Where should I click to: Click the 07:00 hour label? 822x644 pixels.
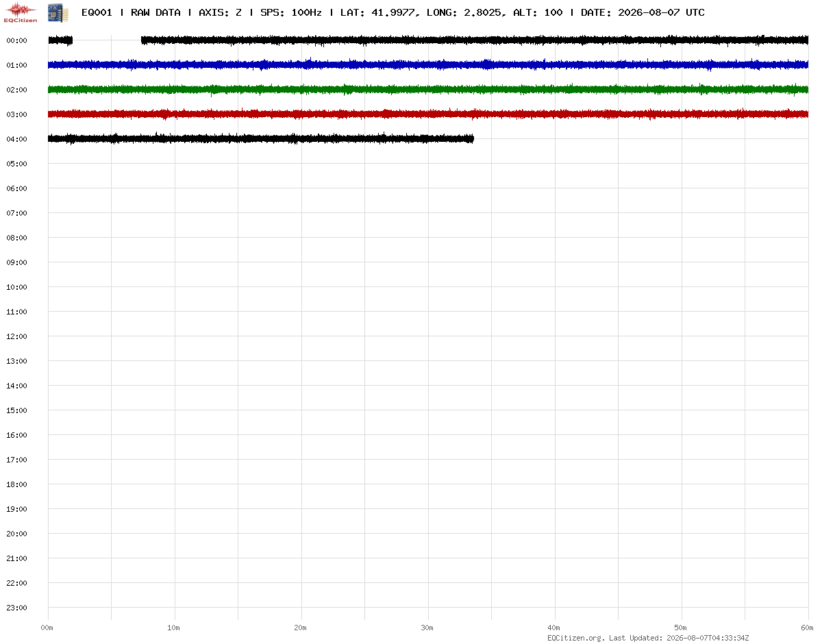click(16, 213)
